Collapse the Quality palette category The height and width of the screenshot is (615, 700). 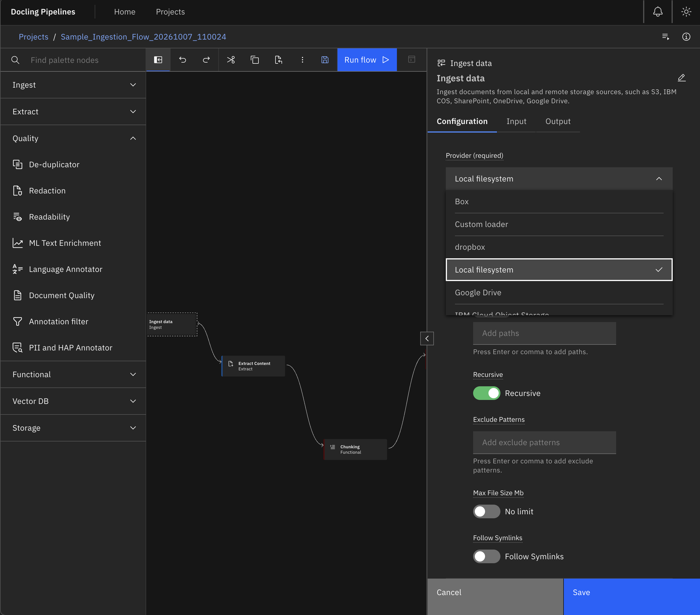point(73,139)
